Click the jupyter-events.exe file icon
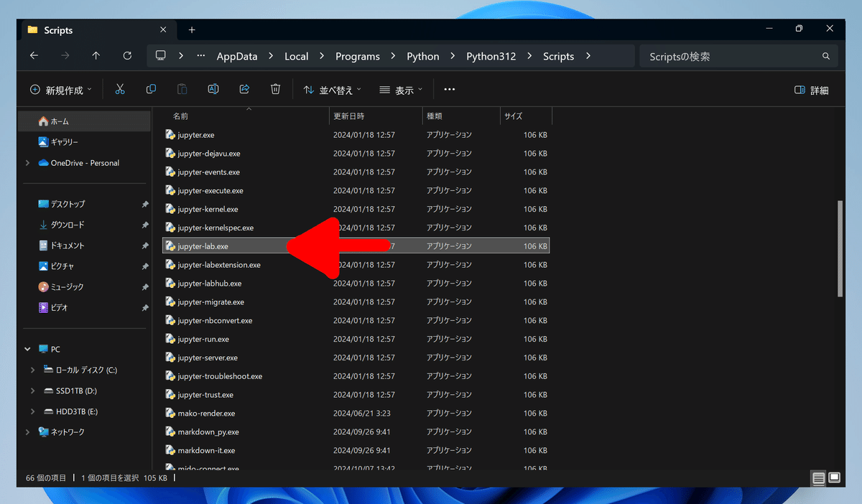The image size is (862, 504). [x=170, y=172]
